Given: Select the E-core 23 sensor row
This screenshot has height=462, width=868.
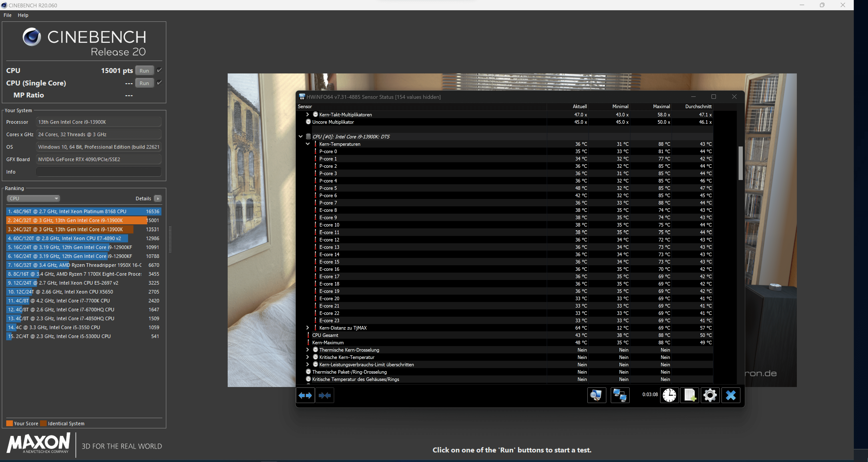Looking at the screenshot, I should coord(505,321).
